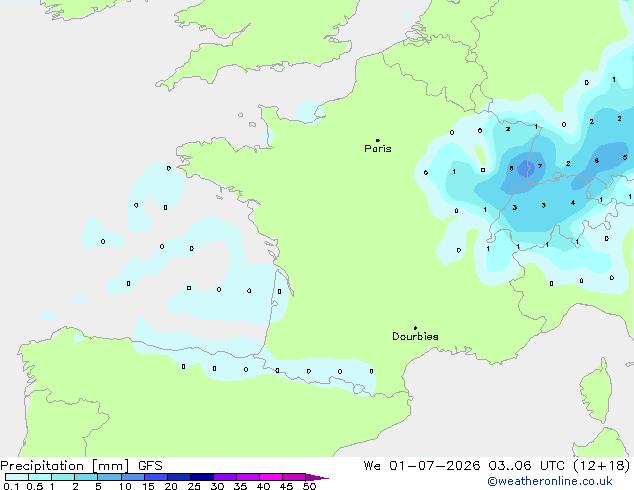Select the legend swatch between 0.5 and 1
This screenshot has height=490, width=634.
pyautogui.click(x=40, y=477)
